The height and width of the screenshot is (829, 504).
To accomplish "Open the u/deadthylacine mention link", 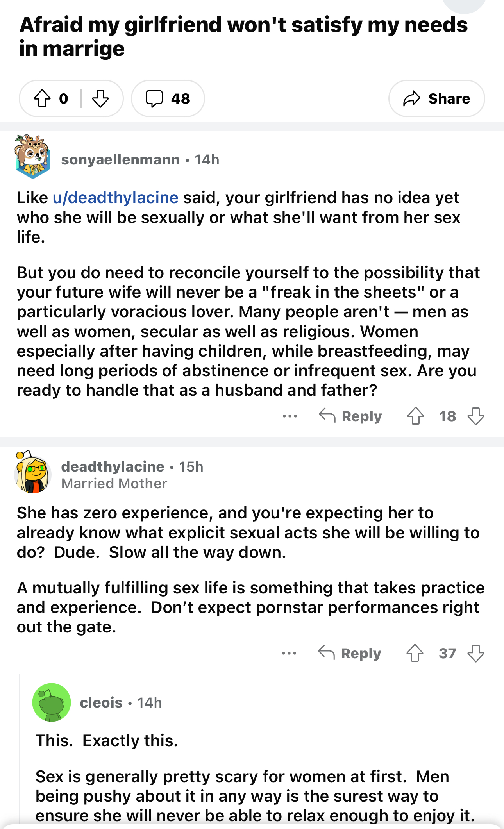I will click(x=116, y=197).
